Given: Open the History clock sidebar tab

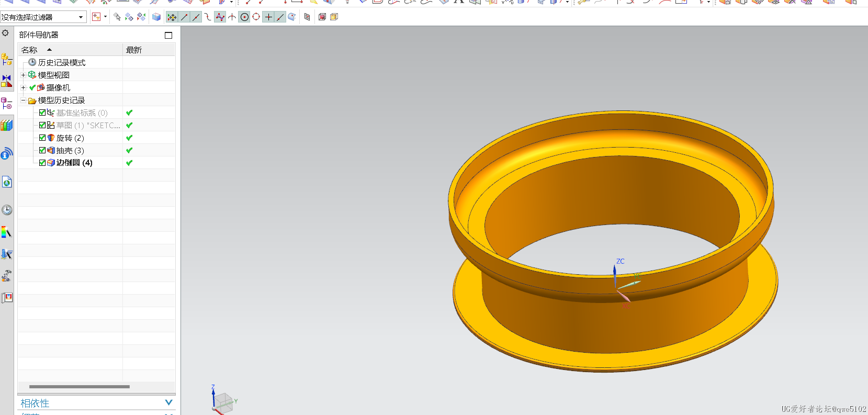Looking at the screenshot, I should click(6, 210).
